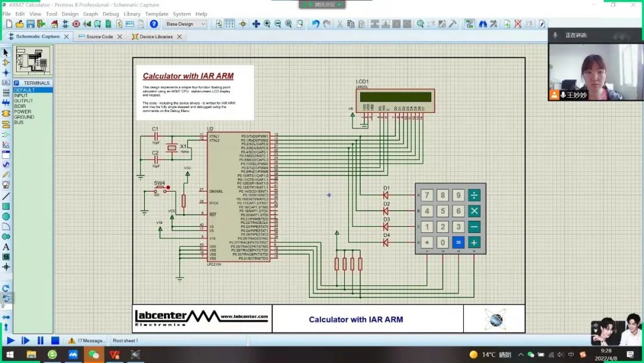This screenshot has width=644, height=363.
Task: Open the Design menu
Action: coord(70,14)
